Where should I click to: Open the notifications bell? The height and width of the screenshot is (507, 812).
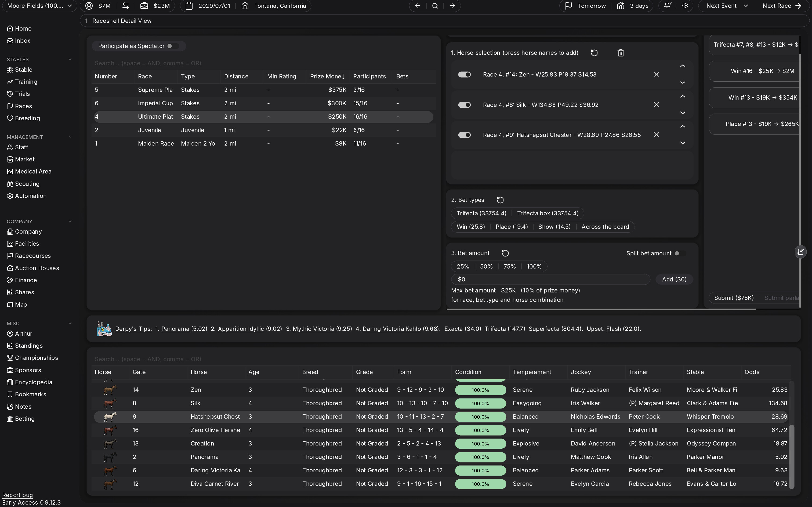pos(668,6)
